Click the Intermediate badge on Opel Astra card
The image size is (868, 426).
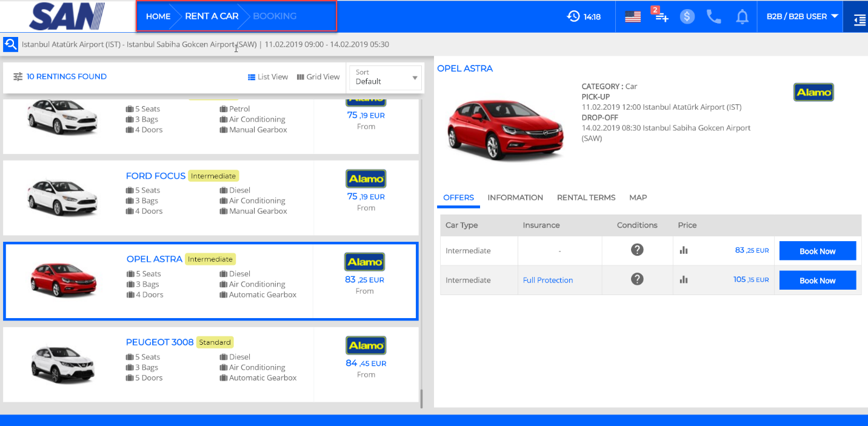pos(210,259)
